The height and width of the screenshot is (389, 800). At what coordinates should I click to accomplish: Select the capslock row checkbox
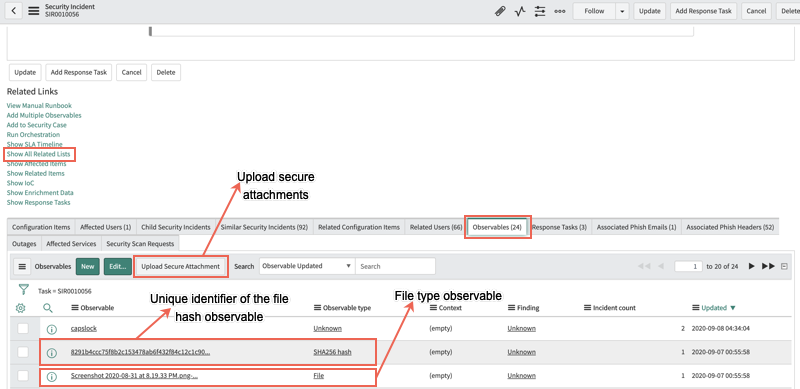coord(23,329)
